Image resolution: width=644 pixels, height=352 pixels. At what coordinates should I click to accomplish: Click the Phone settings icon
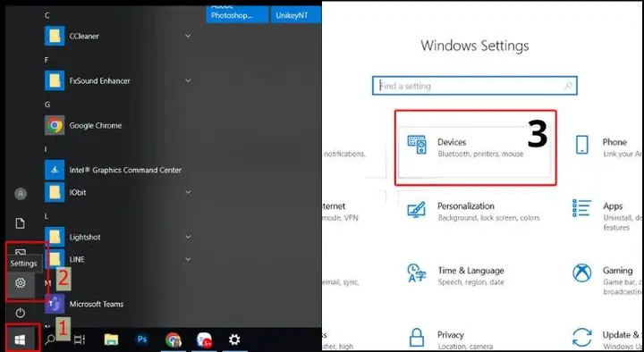(x=582, y=145)
